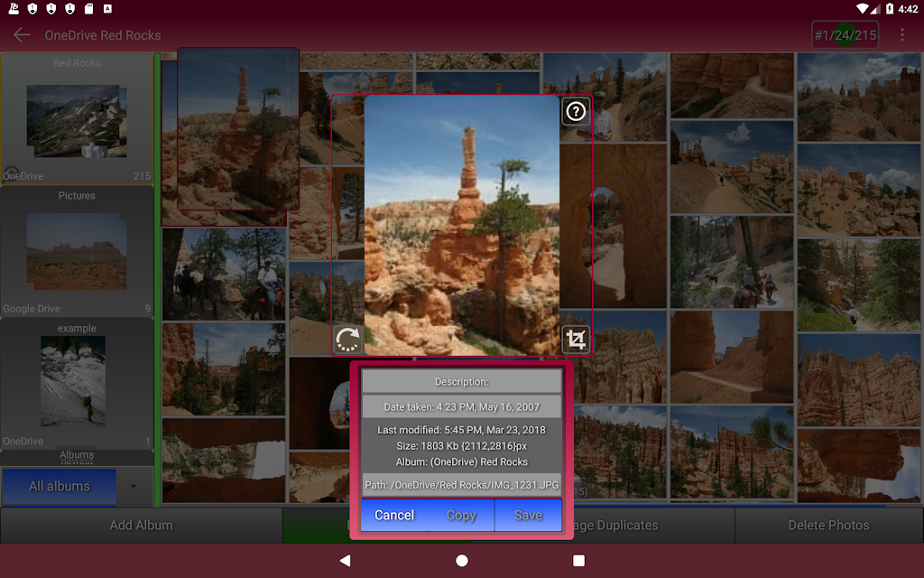924x578 pixels.
Task: Tap the Wi-Fi signal status icon
Action: [864, 9]
